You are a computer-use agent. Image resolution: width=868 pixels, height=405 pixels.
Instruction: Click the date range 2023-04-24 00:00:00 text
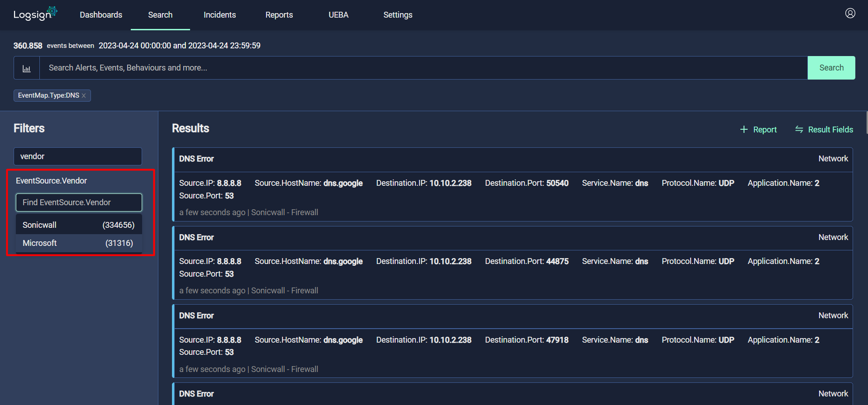click(x=135, y=46)
